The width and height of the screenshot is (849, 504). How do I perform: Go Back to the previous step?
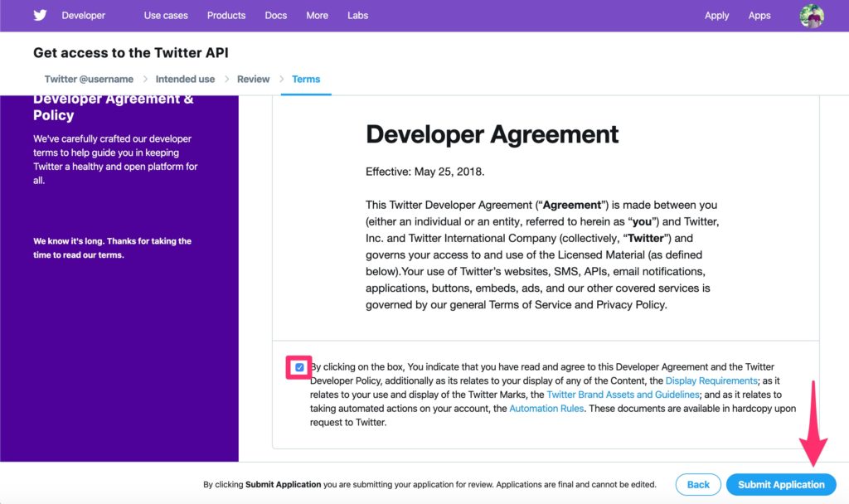(x=699, y=484)
